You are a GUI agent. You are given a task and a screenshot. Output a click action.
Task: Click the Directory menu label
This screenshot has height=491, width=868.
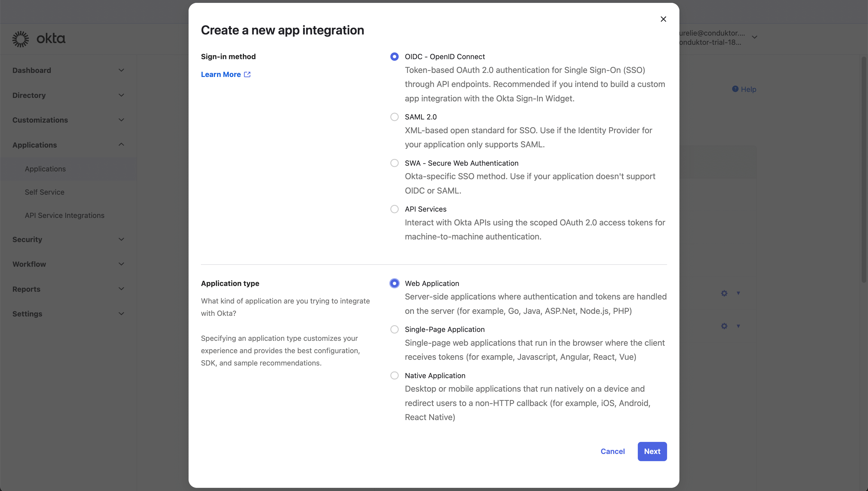[x=29, y=95]
